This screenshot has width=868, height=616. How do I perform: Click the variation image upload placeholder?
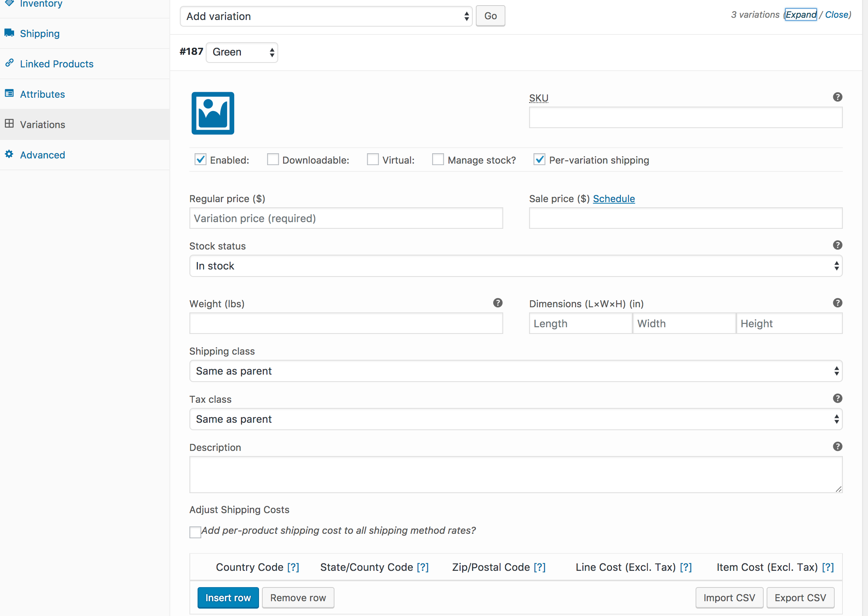(x=213, y=113)
